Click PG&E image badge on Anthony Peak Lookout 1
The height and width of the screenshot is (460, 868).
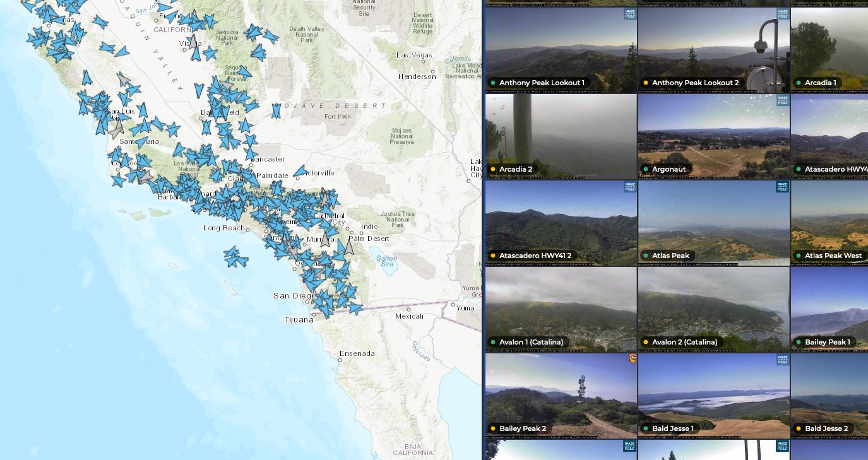(629, 13)
